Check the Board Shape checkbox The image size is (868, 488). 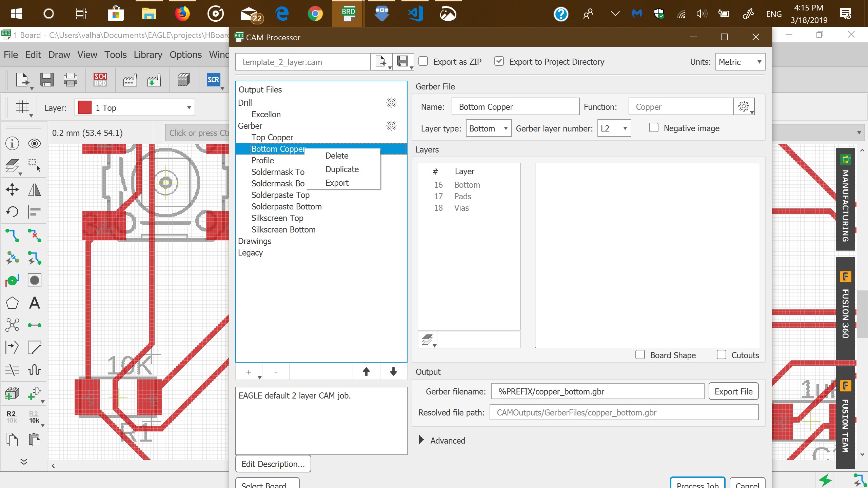click(640, 355)
